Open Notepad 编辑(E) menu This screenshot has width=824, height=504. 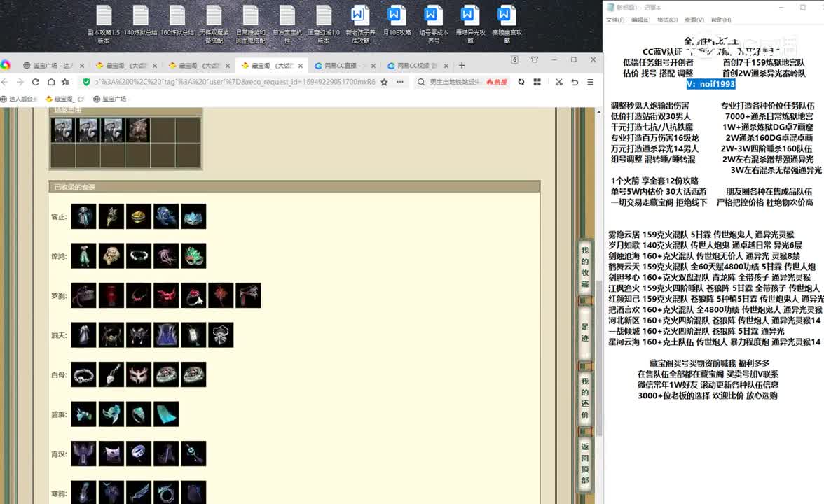pyautogui.click(x=640, y=20)
